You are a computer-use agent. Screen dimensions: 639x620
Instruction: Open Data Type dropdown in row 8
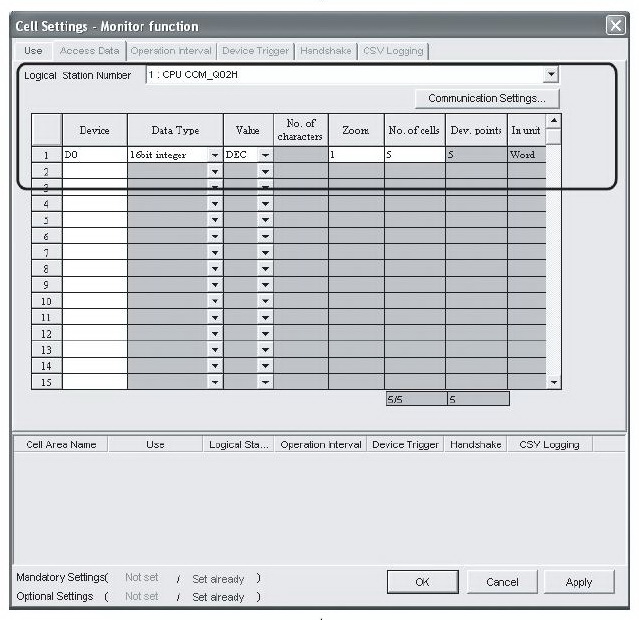[214, 268]
